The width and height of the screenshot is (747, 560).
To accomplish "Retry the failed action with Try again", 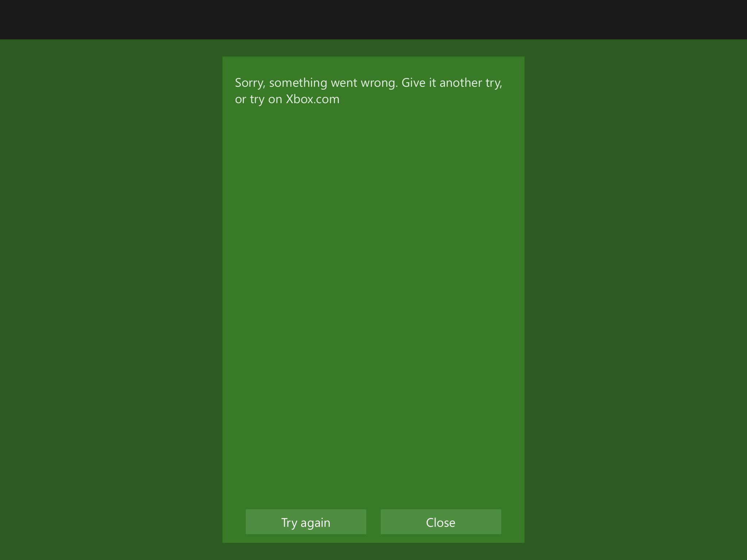I will 306,522.
